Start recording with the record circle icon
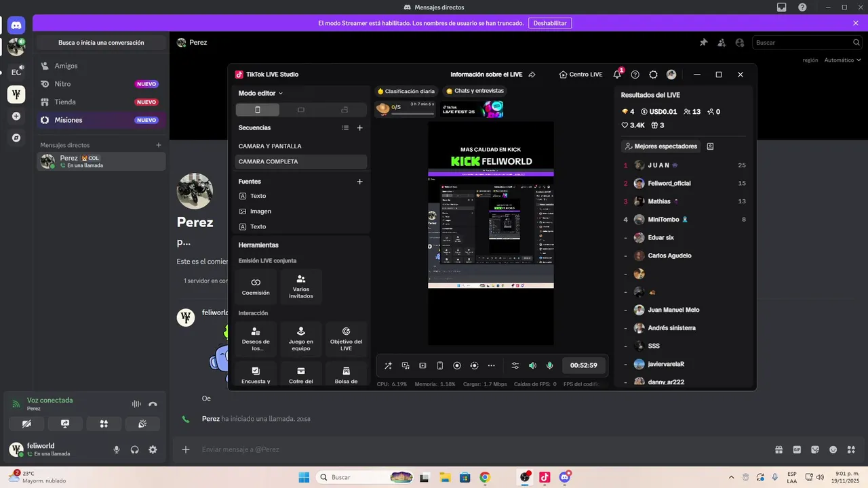 coord(457,365)
